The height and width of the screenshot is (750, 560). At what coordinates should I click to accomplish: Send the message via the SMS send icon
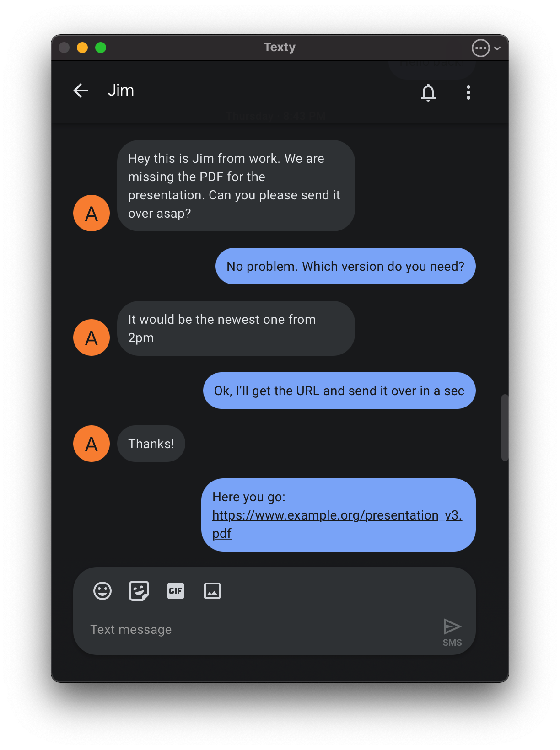click(452, 627)
